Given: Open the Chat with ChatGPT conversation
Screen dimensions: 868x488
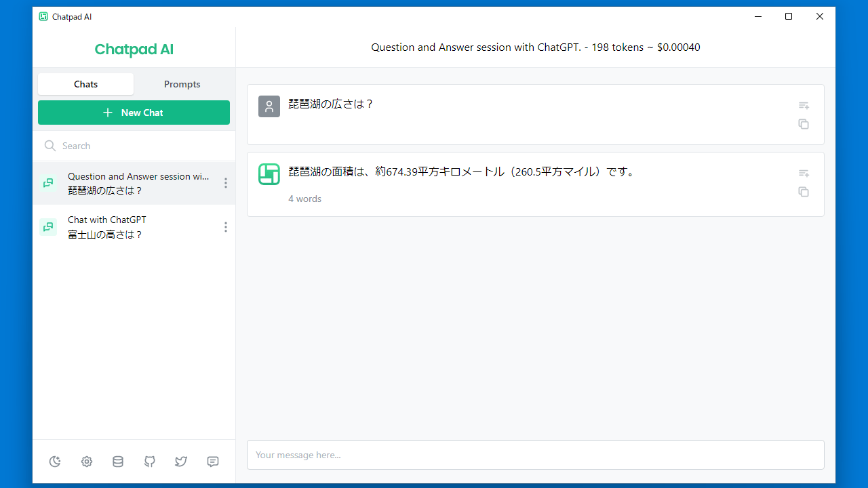Looking at the screenshot, I should tap(134, 227).
